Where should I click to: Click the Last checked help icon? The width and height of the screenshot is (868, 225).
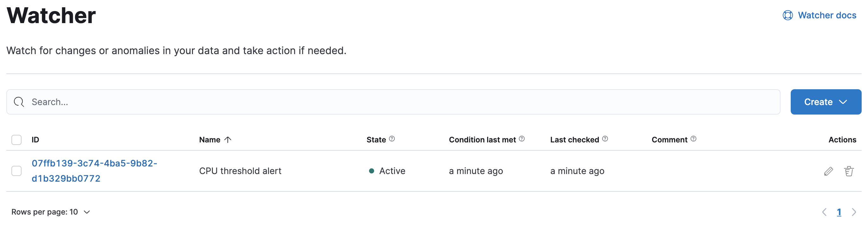[605, 139]
